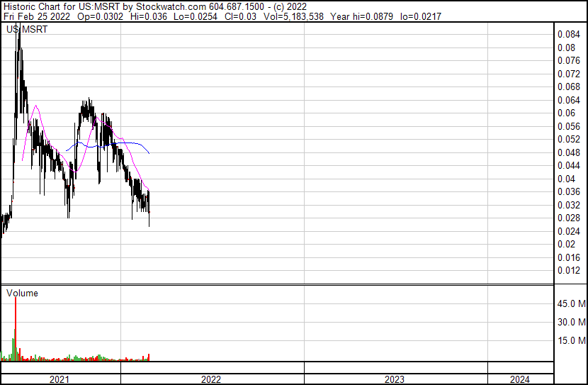Viewport: 588px width, 385px height.
Task: Select the 2022 year label on timeline
Action: (211, 379)
